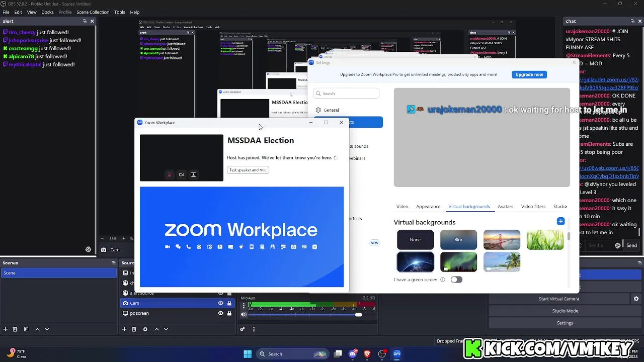Unlock the Cam source
644x362 pixels.
pos(229,303)
